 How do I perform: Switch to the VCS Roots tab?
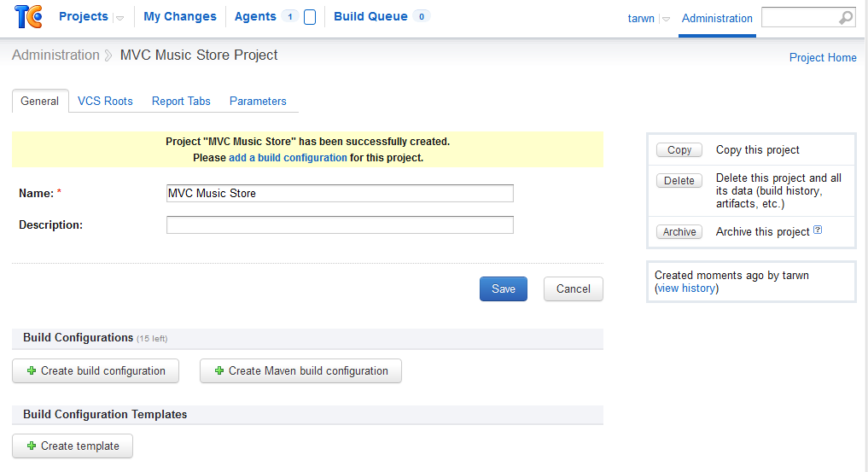[105, 102]
